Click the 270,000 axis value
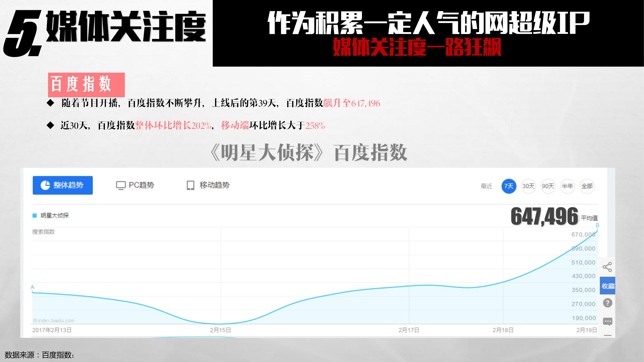This screenshot has width=644, height=362. click(x=583, y=304)
